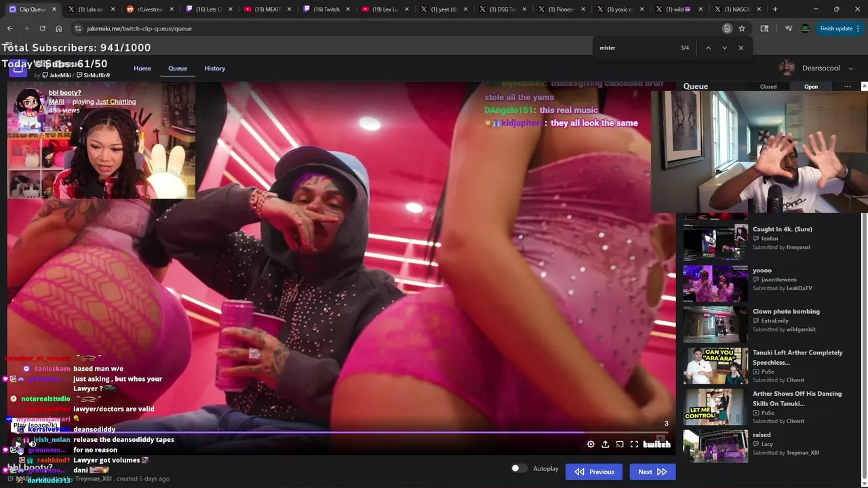Open the Caught In 4k clip thumbnail
Image resolution: width=868 pixels, height=488 pixels.
coord(715,242)
